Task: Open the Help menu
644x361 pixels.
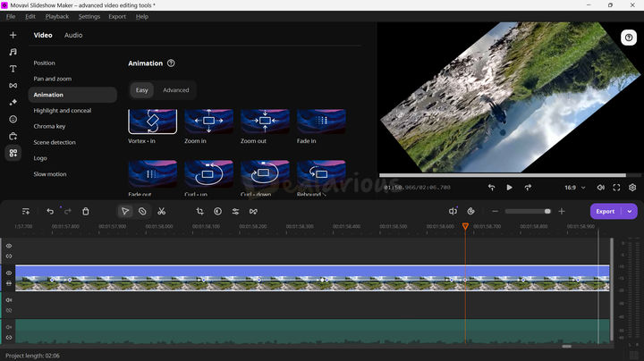Action: (x=142, y=16)
